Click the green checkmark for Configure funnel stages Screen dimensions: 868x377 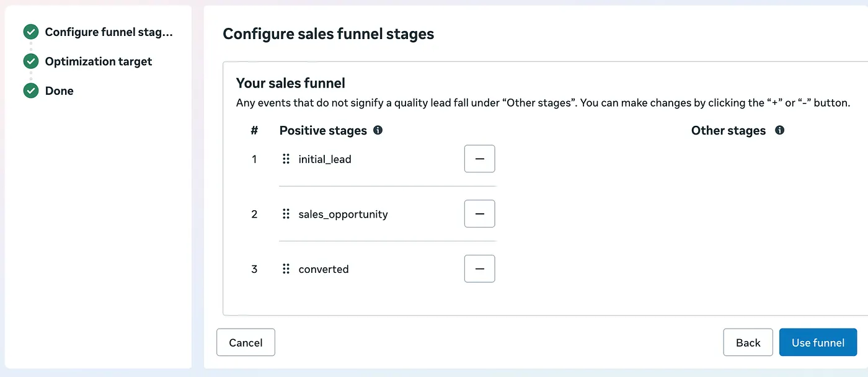click(x=31, y=32)
